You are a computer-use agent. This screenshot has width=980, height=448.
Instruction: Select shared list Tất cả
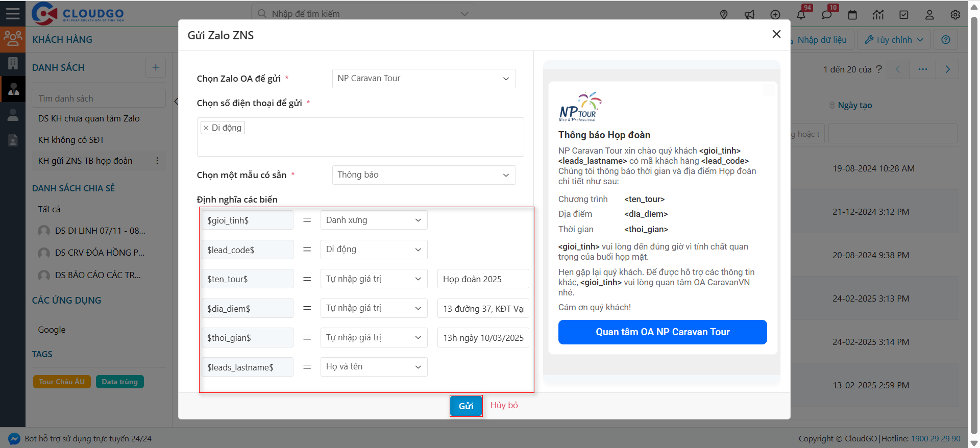click(x=49, y=209)
